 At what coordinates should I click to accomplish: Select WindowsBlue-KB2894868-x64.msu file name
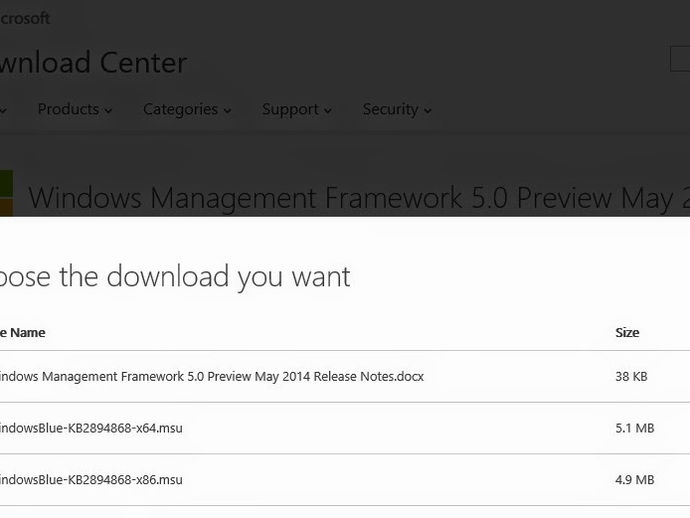coord(91,428)
